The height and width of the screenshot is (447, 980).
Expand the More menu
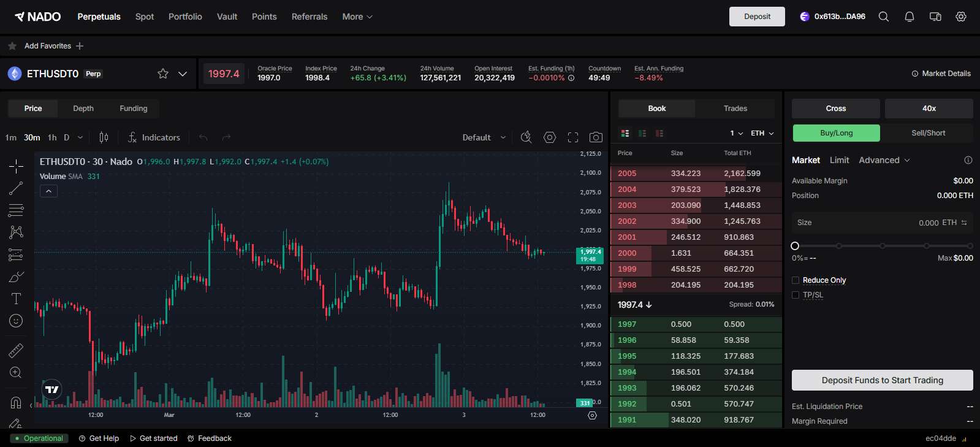click(x=357, y=17)
